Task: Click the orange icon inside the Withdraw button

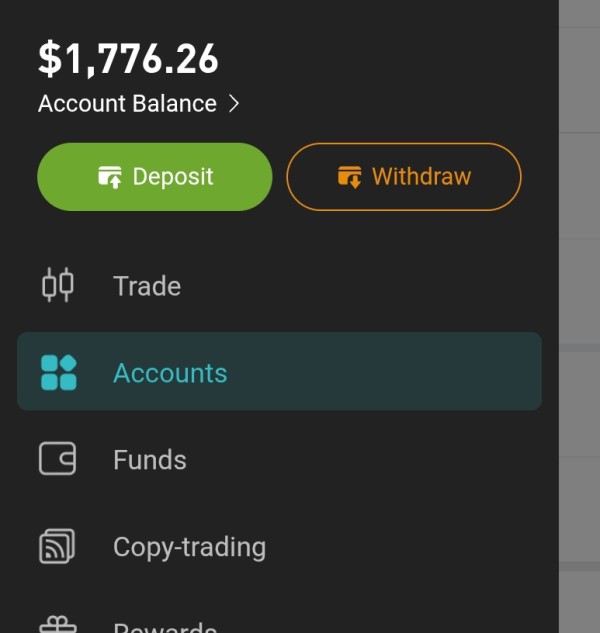Action: pos(349,177)
